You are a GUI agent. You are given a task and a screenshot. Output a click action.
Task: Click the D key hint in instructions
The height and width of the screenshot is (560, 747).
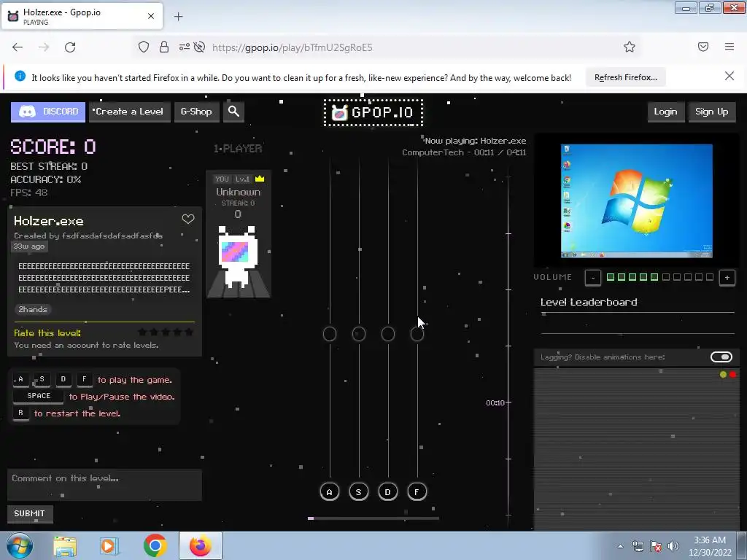63,379
